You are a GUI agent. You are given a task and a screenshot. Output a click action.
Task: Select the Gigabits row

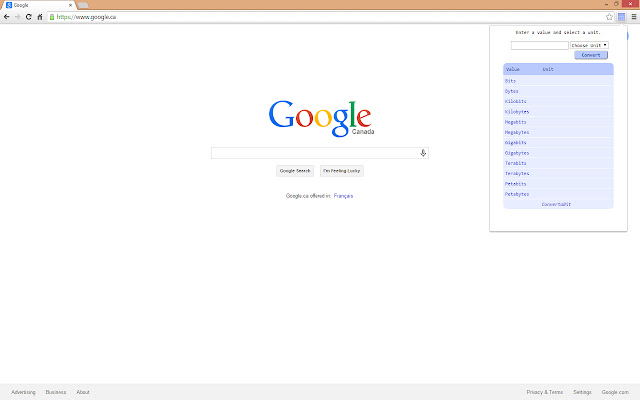(558, 142)
